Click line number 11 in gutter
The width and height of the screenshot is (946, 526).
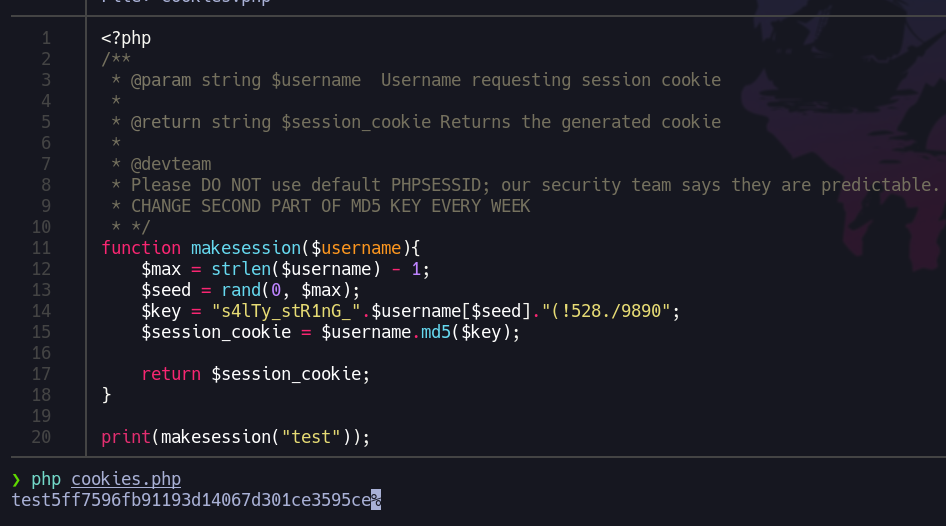pos(41,248)
